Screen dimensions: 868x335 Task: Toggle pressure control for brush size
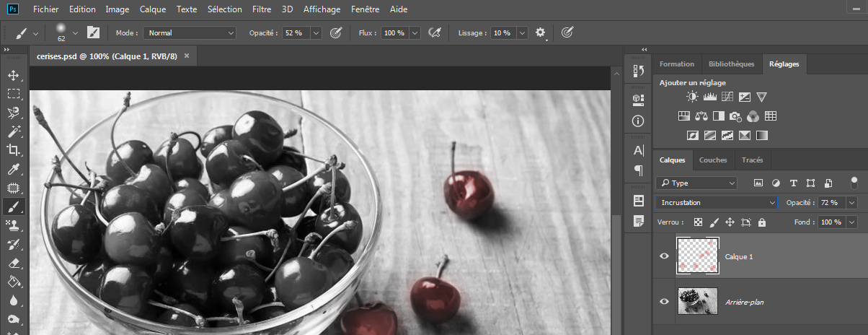tap(567, 32)
